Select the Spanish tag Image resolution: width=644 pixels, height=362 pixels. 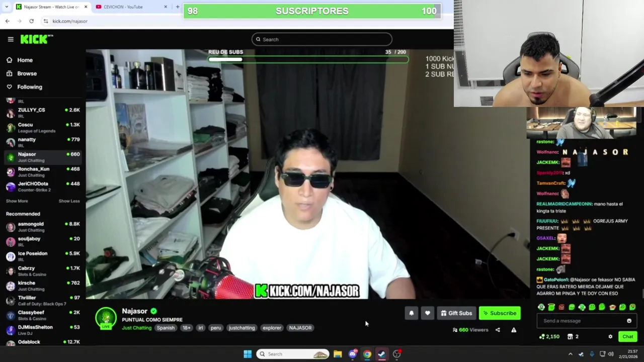[166, 328]
